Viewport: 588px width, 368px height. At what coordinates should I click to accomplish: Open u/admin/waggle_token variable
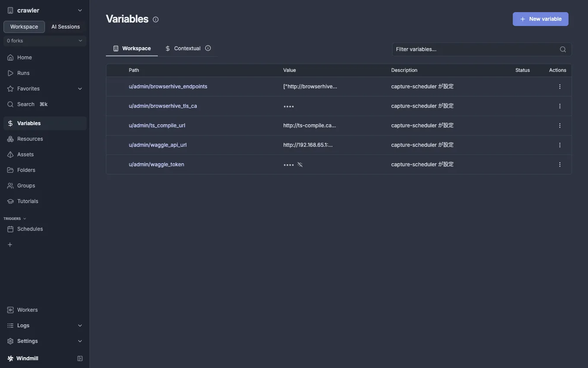click(157, 165)
